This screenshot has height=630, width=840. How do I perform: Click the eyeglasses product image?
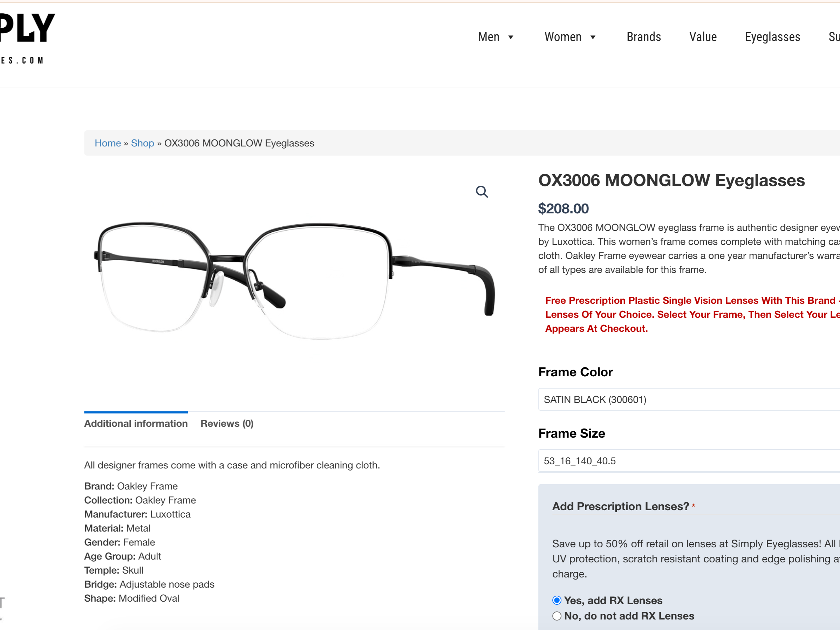coord(294,281)
